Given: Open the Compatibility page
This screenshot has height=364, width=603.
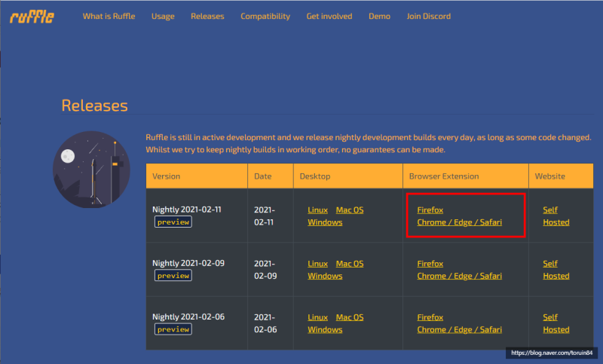Looking at the screenshot, I should (265, 16).
